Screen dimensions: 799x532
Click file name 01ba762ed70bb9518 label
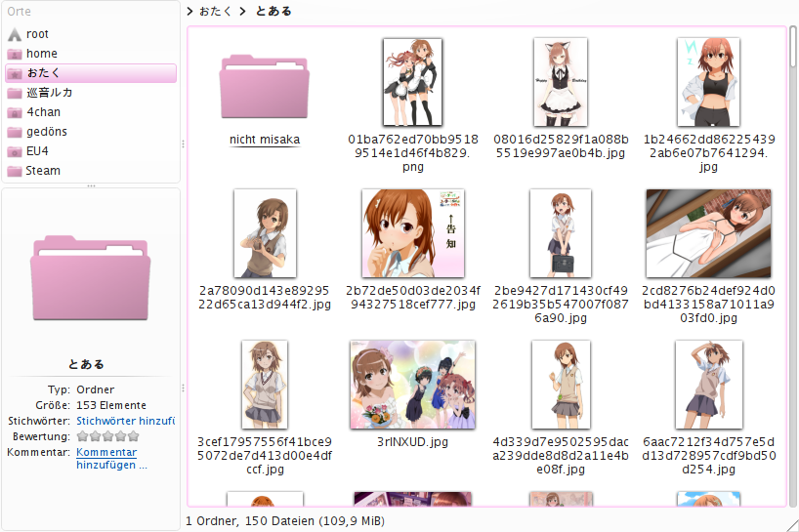click(413, 152)
